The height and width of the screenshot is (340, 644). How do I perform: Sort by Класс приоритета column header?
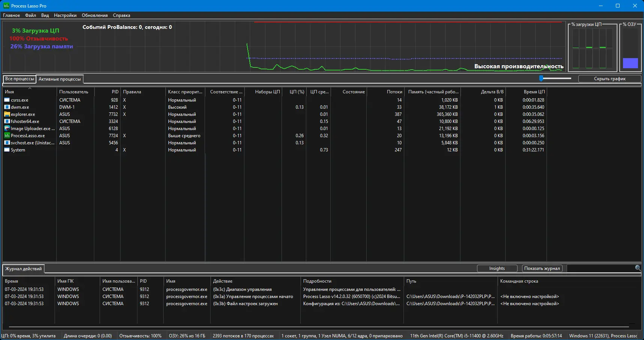[x=185, y=92]
